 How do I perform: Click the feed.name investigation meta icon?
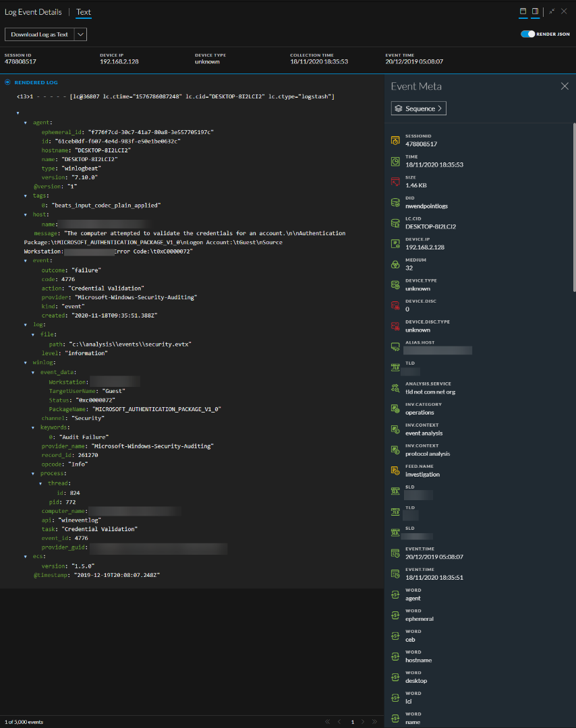click(x=395, y=471)
